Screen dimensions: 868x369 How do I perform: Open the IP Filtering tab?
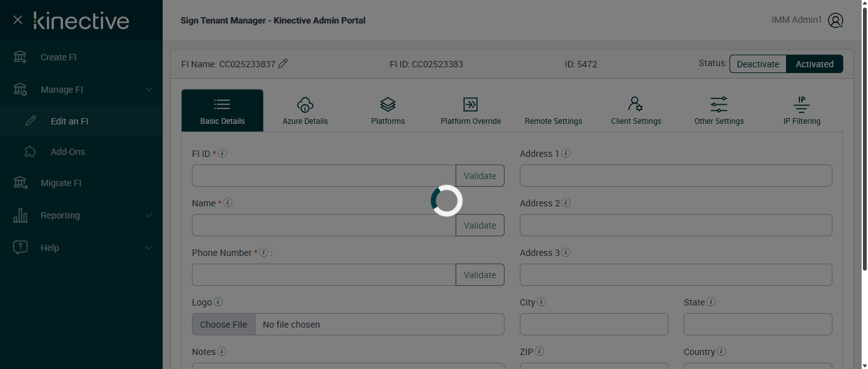click(x=801, y=111)
